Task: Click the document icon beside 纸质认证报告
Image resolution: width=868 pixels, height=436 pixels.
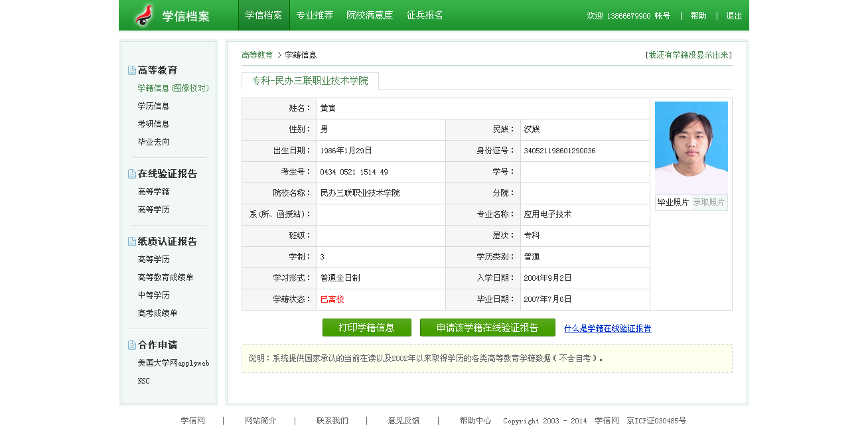Action: pyautogui.click(x=132, y=242)
